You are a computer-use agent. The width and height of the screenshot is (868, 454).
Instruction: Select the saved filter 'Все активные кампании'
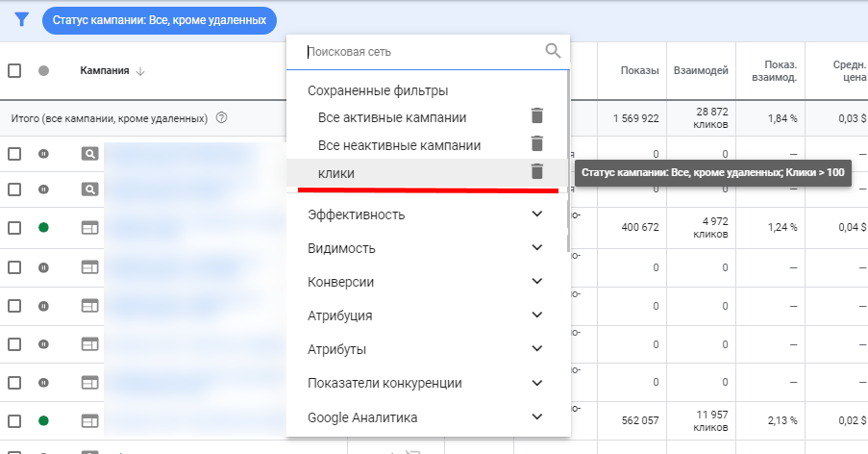tap(392, 117)
